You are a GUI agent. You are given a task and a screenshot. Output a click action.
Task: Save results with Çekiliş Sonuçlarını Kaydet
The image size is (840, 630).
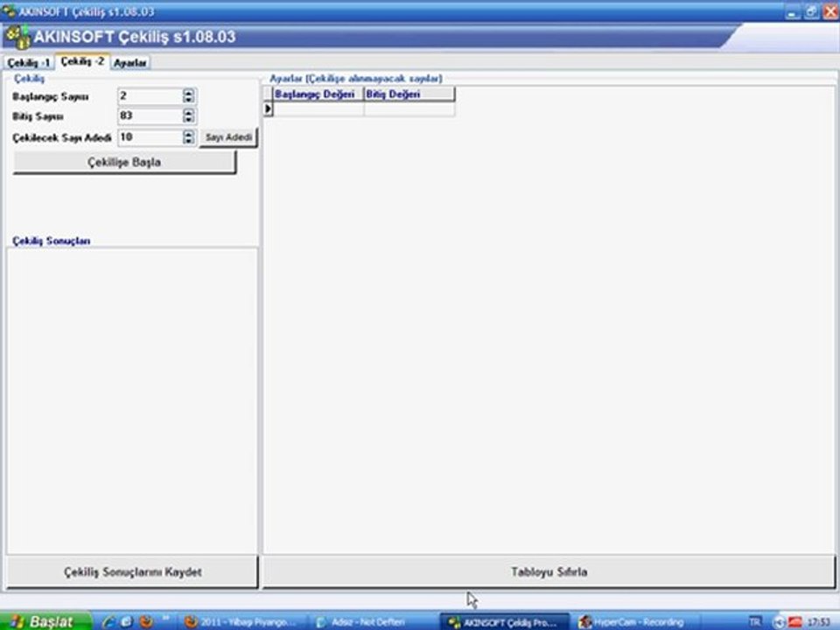(x=132, y=572)
